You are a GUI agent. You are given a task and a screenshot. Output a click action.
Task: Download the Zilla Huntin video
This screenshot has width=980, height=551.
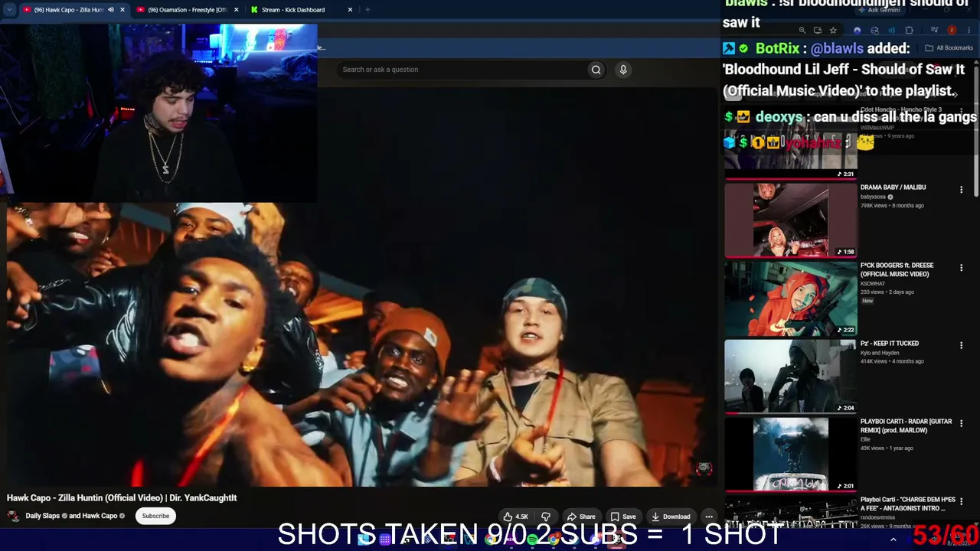(671, 517)
